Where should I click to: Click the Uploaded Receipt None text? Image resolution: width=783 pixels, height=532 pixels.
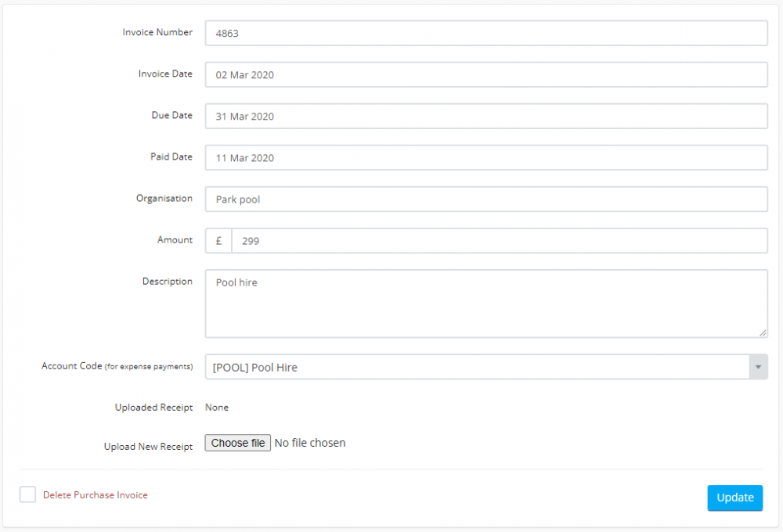coord(217,407)
